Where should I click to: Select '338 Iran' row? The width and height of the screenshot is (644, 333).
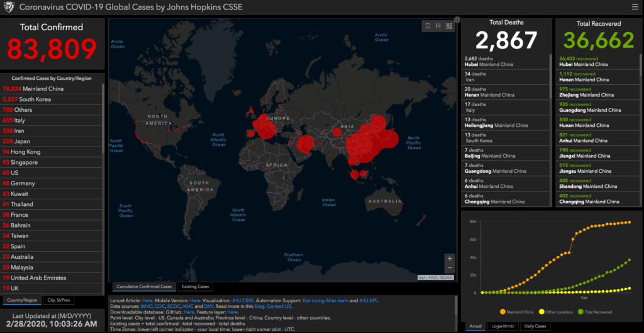click(x=52, y=131)
